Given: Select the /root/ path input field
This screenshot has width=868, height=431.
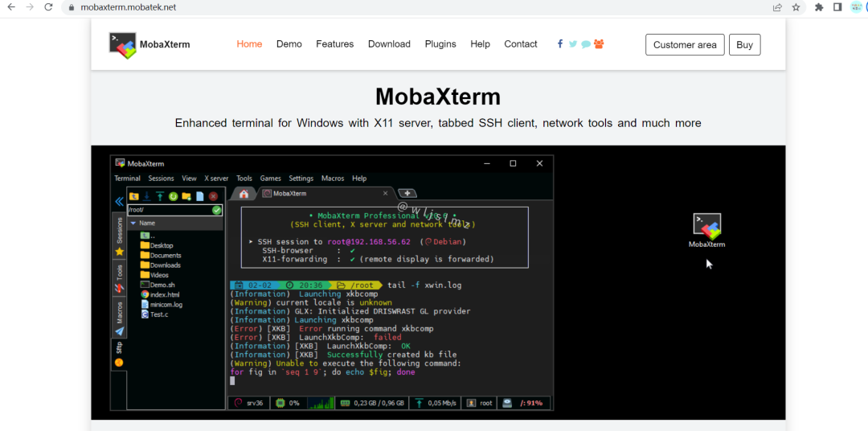Looking at the screenshot, I should [175, 210].
